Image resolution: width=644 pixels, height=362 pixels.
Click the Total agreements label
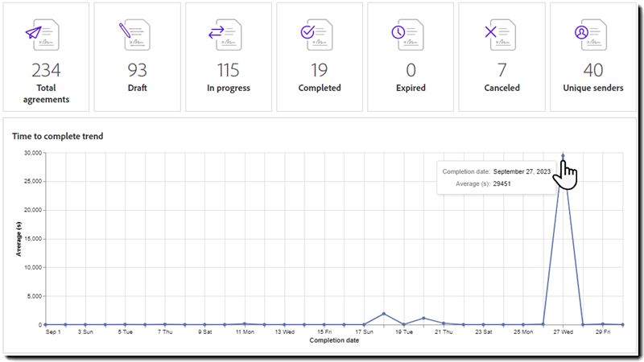pos(46,93)
